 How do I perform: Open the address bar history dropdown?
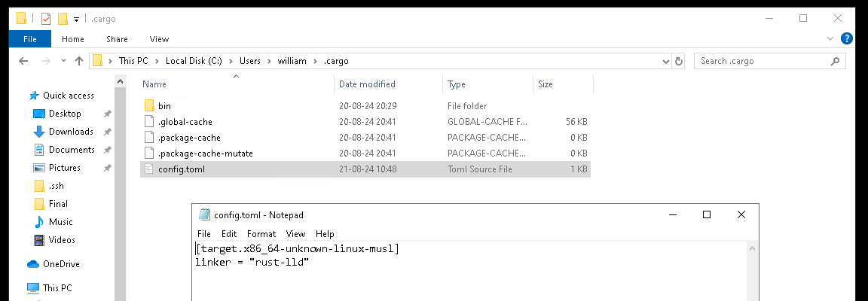[665, 61]
